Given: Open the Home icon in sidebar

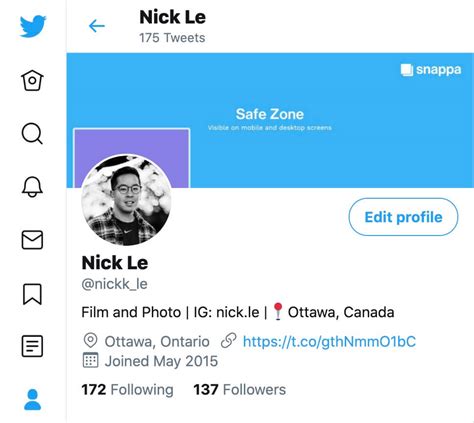Looking at the screenshot, I should [32, 80].
